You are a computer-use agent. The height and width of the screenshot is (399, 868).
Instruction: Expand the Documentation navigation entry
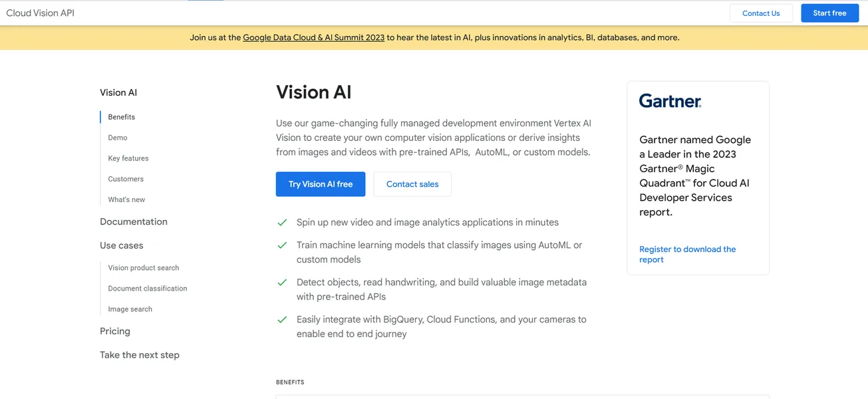click(x=133, y=221)
